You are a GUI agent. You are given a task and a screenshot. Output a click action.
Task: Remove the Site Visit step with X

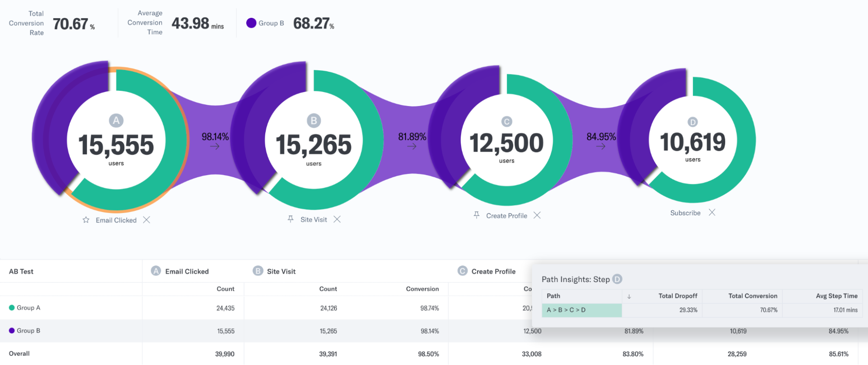[337, 219]
